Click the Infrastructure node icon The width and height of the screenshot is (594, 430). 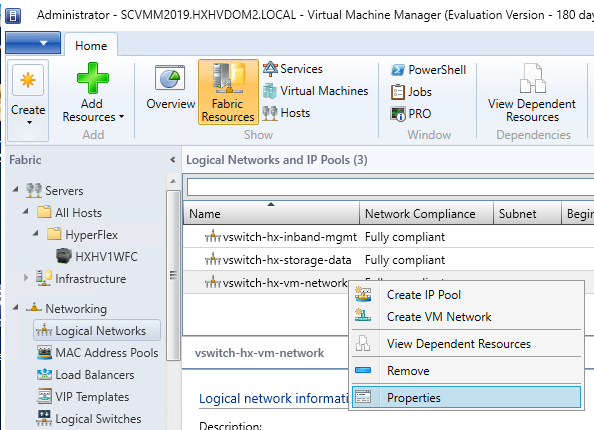tap(44, 278)
